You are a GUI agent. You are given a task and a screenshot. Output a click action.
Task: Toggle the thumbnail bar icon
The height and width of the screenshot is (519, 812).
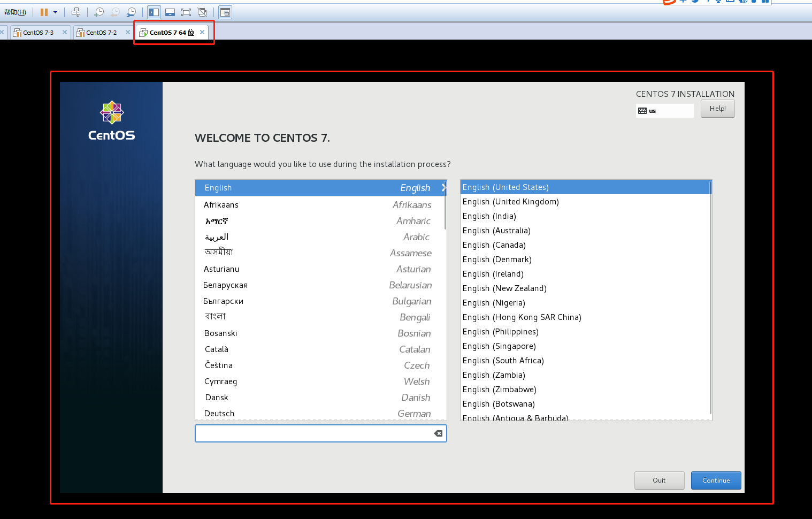tap(170, 12)
